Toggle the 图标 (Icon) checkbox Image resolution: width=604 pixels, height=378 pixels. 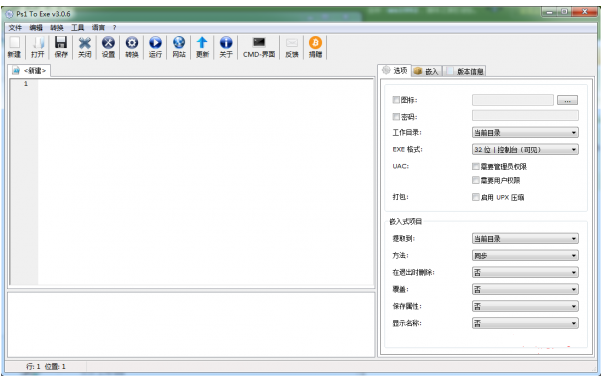(x=396, y=100)
